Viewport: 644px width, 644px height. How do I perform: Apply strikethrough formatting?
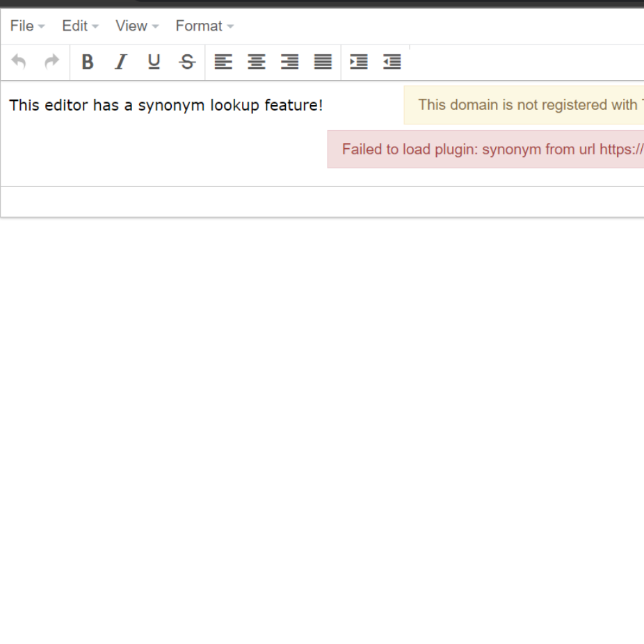187,63
